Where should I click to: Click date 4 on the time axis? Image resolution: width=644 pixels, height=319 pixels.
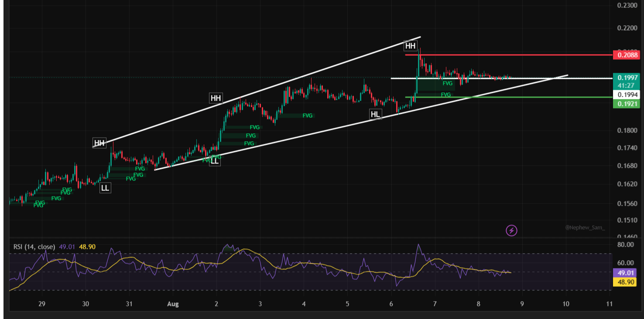click(x=304, y=304)
